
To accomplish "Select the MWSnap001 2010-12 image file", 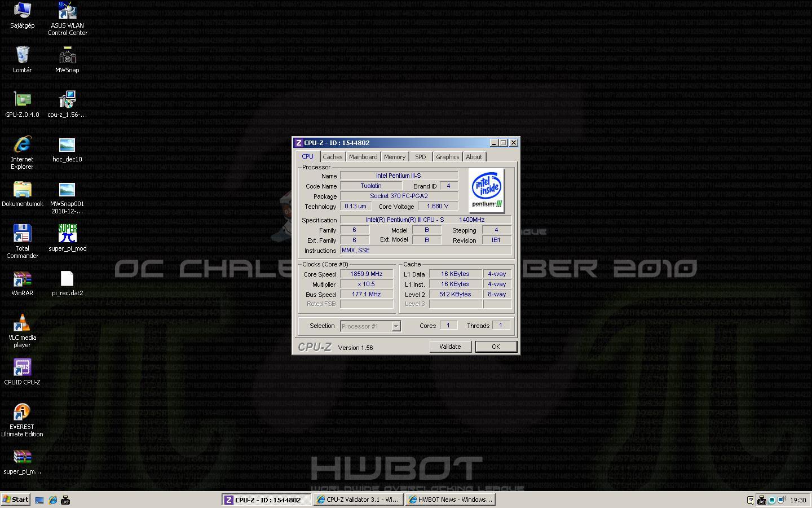I will (67, 197).
